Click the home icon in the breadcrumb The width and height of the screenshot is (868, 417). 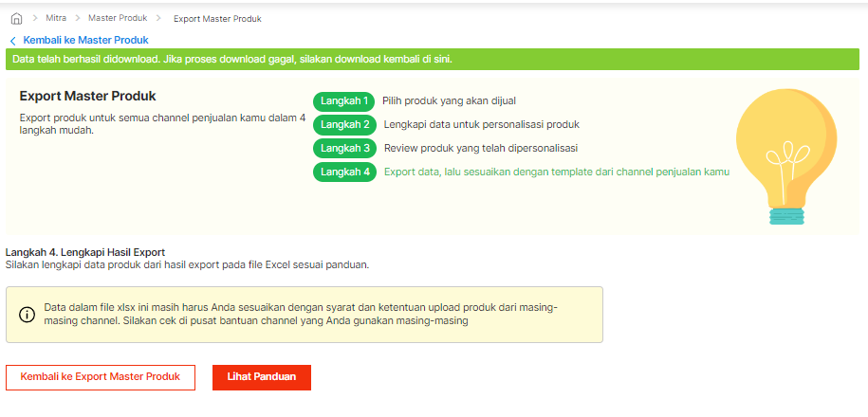(15, 19)
